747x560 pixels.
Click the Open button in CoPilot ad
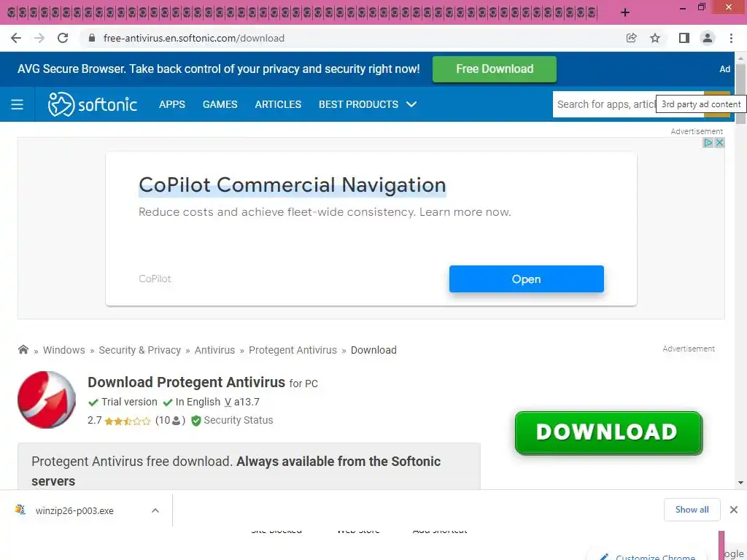tap(527, 279)
